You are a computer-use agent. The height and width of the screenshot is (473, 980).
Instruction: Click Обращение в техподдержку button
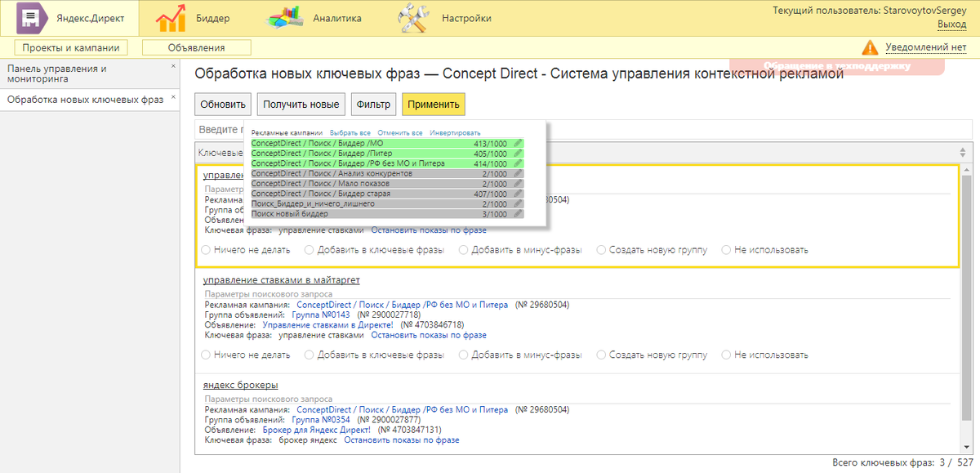pos(836,66)
